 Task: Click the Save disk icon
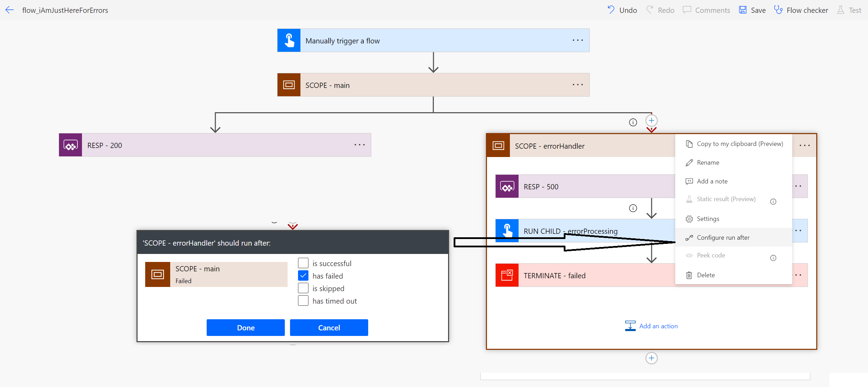point(743,10)
